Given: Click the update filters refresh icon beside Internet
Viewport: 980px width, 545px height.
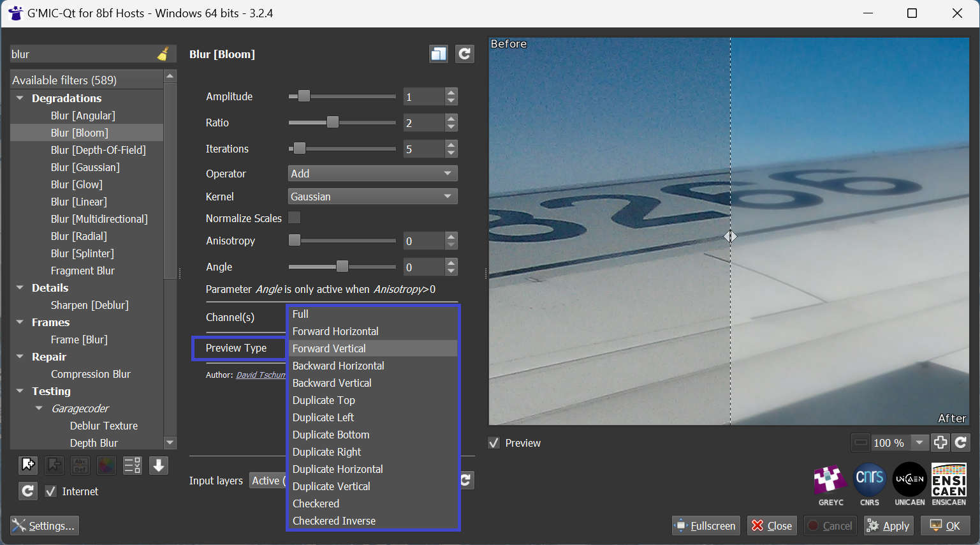Looking at the screenshot, I should point(27,491).
